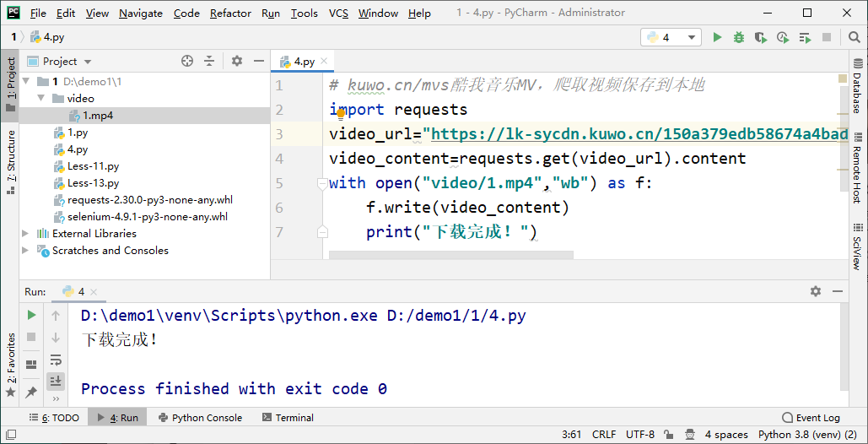Image resolution: width=868 pixels, height=444 pixels.
Task: Collapse the video folder in tree
Action: pos(40,99)
